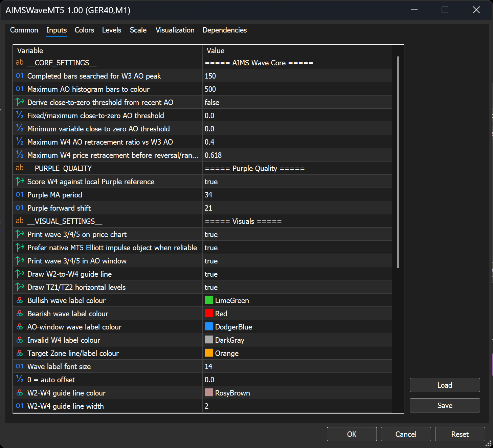Click the Red colour swatch
Image resolution: width=493 pixels, height=448 pixels.
click(x=209, y=313)
